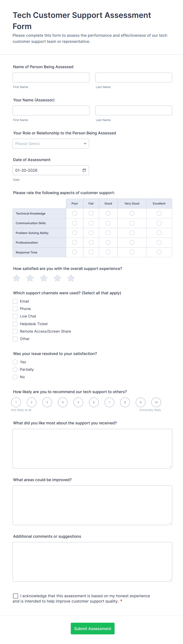Mark Response Time as Poor
The width and height of the screenshot is (183, 644).
(75, 252)
